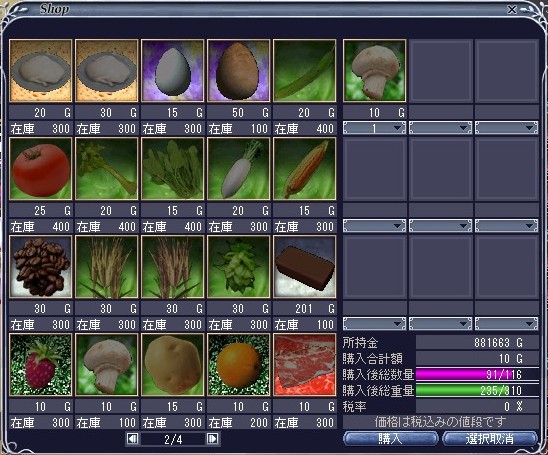Open the quantity dropdown showing 1
Image resolution: width=548 pixels, height=455 pixels.
pos(374,128)
